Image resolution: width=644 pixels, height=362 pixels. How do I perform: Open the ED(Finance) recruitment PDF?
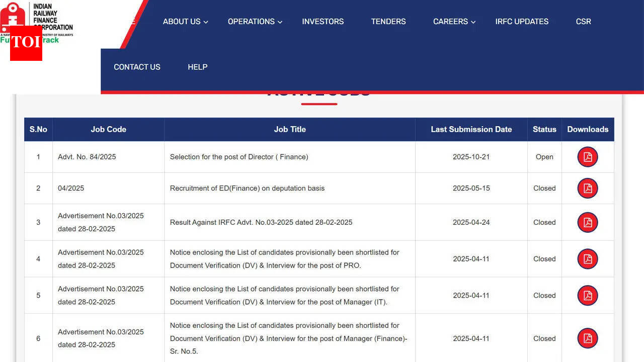tap(587, 188)
